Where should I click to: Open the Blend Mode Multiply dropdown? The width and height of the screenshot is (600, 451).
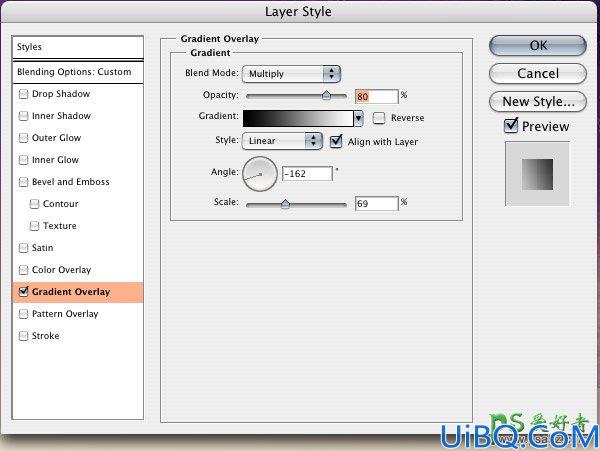(291, 74)
